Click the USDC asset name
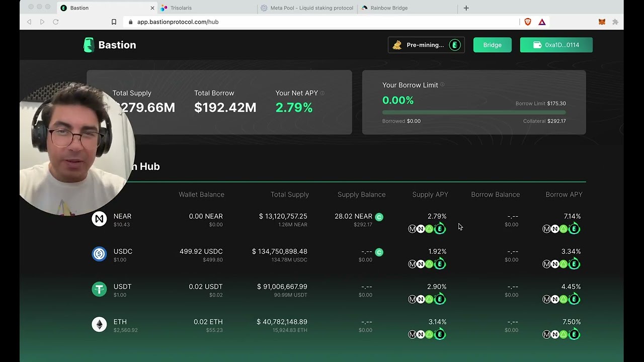This screenshot has height=362, width=644. pyautogui.click(x=123, y=251)
